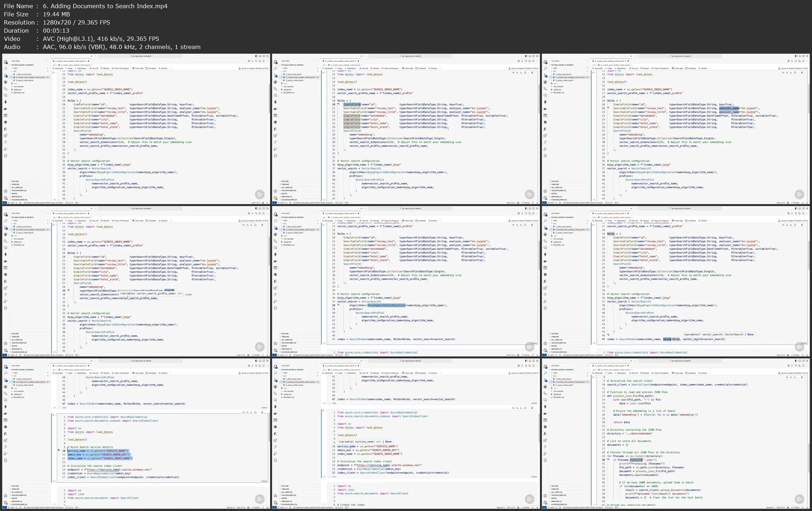The height and width of the screenshot is (511, 812).
Task: Open Explorer icon in top-center frame's activity bar
Action: (x=276, y=62)
